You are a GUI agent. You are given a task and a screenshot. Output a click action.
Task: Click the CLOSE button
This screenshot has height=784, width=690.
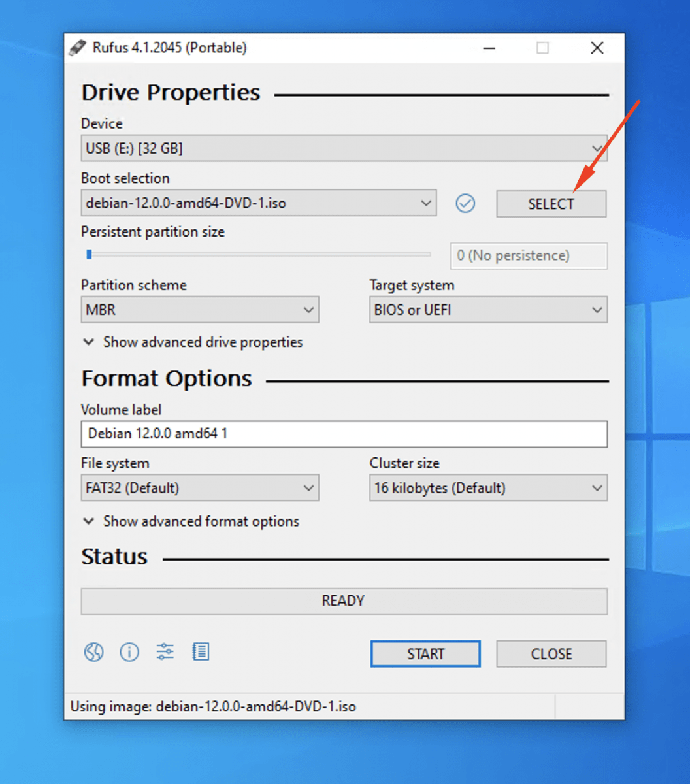(x=551, y=653)
